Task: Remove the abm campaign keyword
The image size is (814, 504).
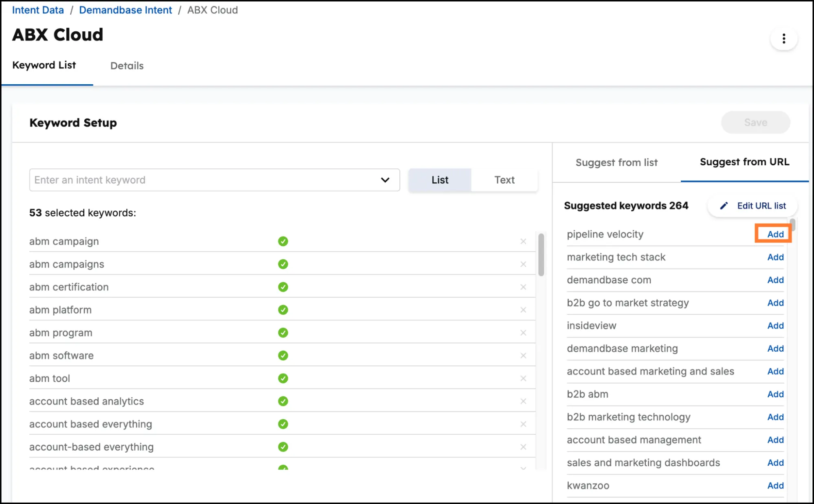Action: (523, 241)
